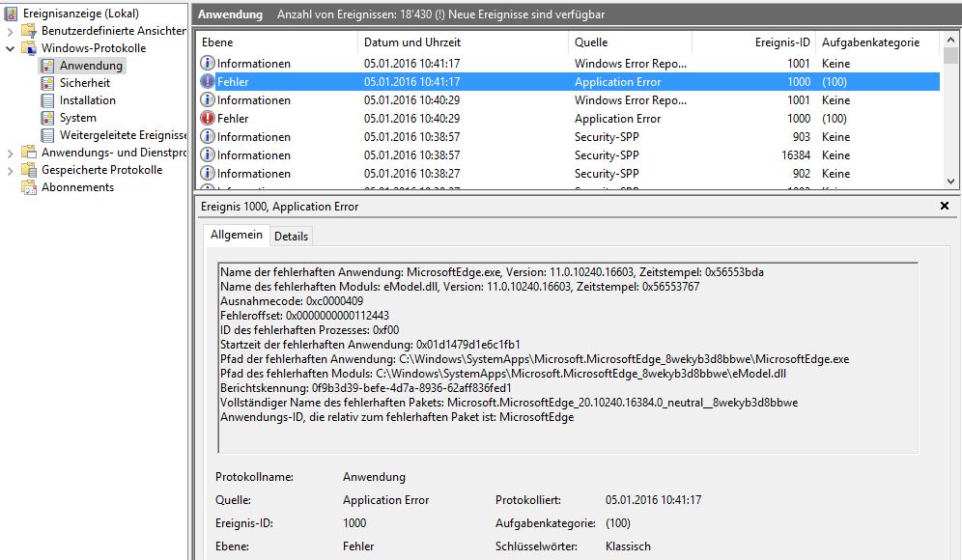
Task: Switch to the Details tab
Action: point(291,236)
